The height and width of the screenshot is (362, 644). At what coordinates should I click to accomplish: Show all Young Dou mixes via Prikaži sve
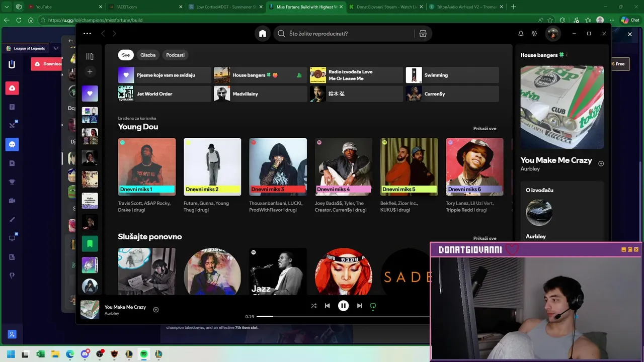tap(485, 128)
